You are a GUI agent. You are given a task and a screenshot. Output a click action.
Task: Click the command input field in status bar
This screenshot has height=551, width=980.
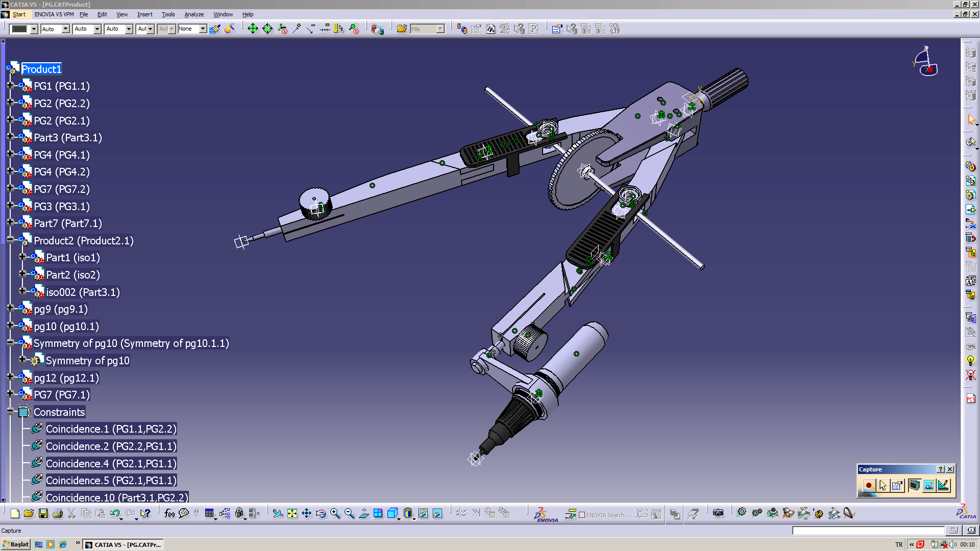868,531
